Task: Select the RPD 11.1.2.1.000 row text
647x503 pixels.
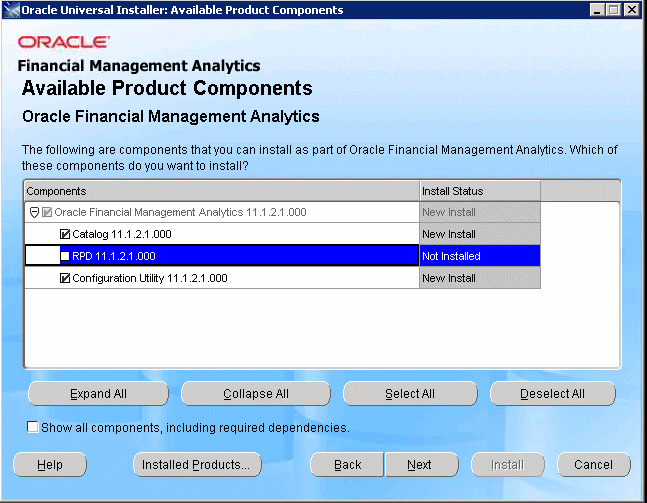Action: click(114, 256)
